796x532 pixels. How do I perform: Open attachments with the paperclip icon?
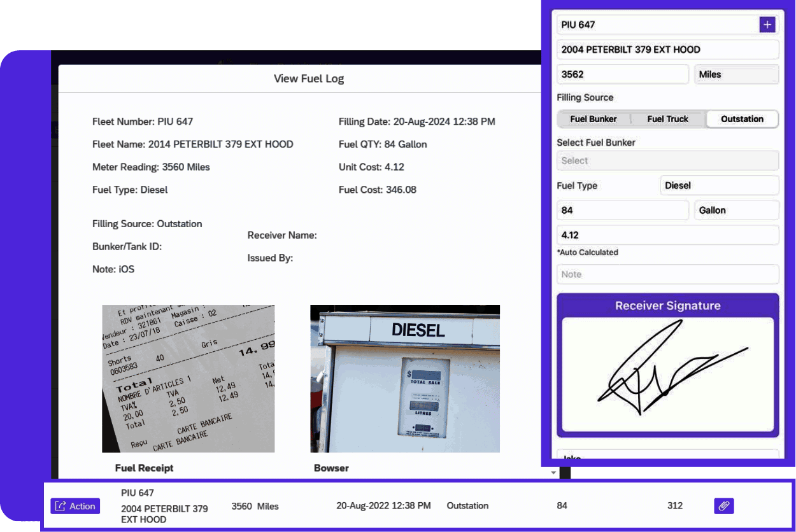pos(723,505)
